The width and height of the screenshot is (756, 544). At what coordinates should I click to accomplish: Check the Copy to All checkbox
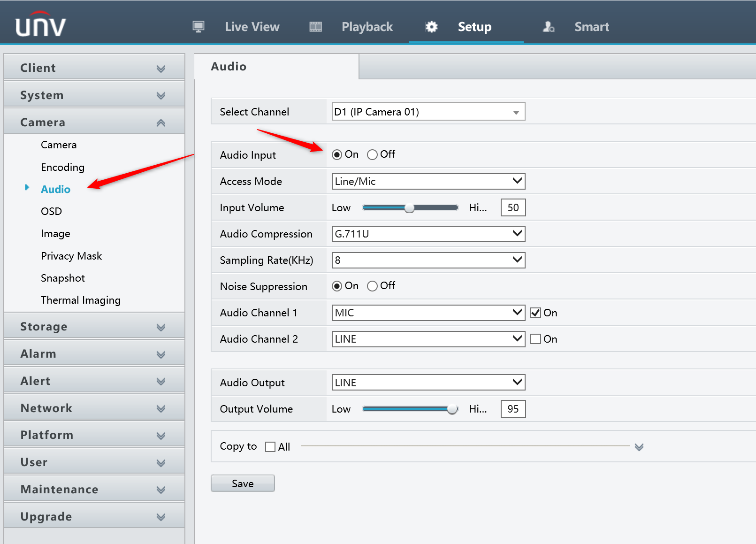point(270,446)
